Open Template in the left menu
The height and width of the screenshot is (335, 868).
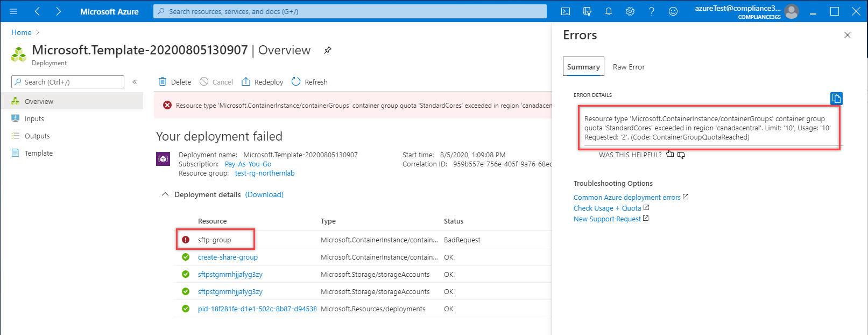[x=72, y=153]
